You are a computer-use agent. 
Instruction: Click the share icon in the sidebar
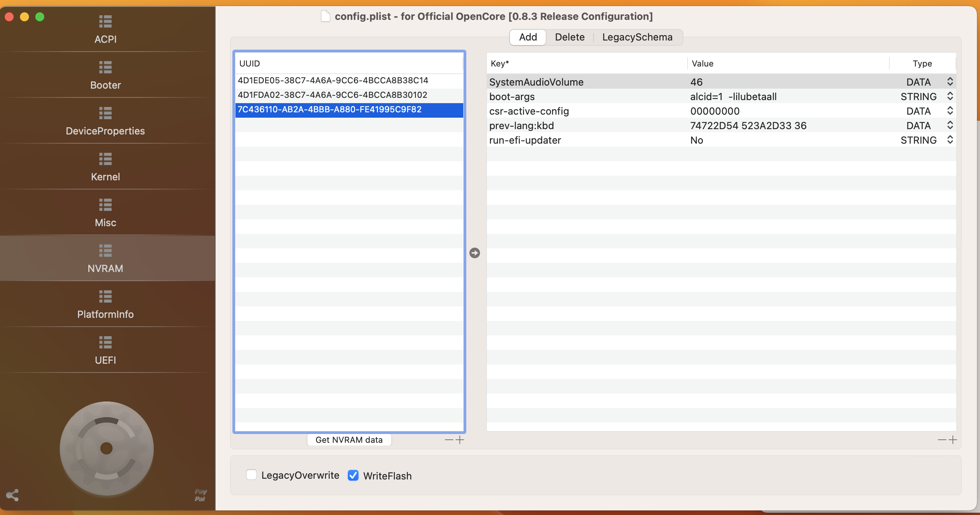12,495
